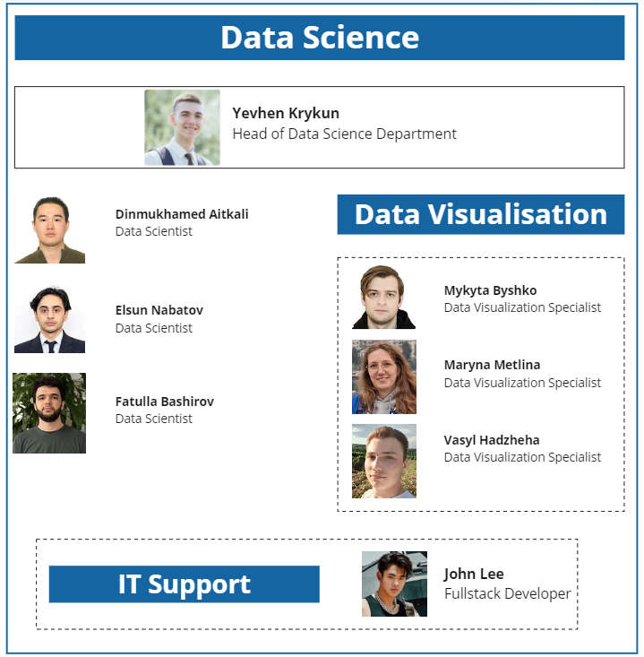Open the photo next to Maryna Metlina
Screen dimensions: 644x657
[383, 376]
